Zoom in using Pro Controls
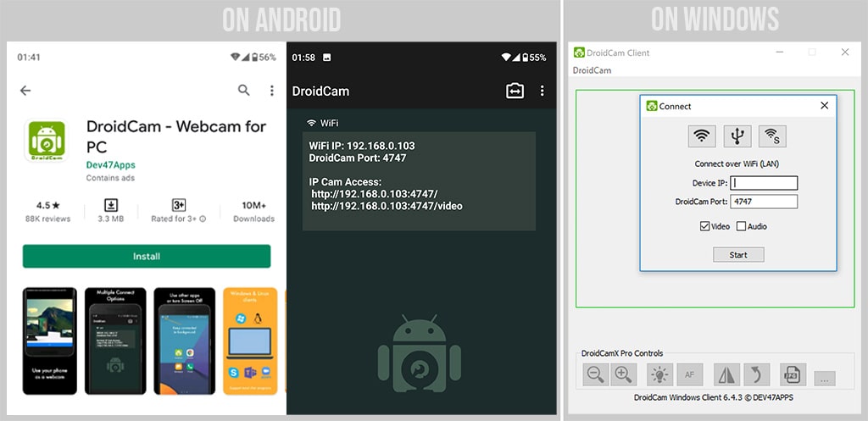 click(x=623, y=374)
